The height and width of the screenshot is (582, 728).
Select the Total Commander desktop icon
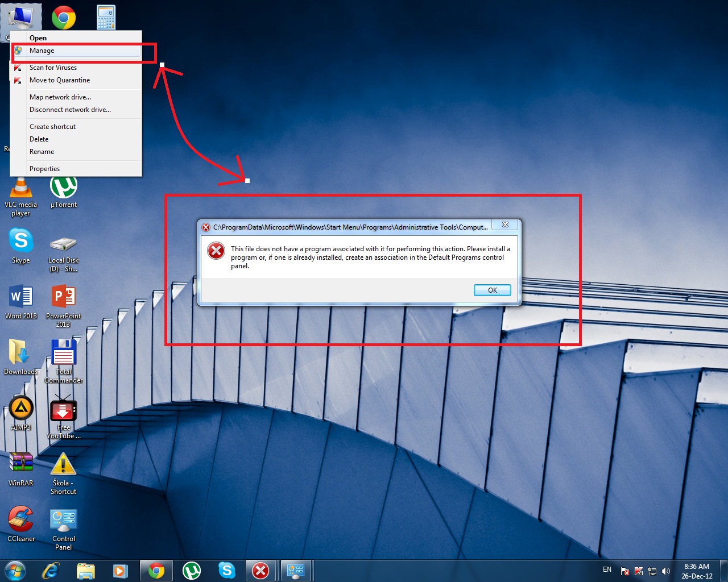(63, 361)
